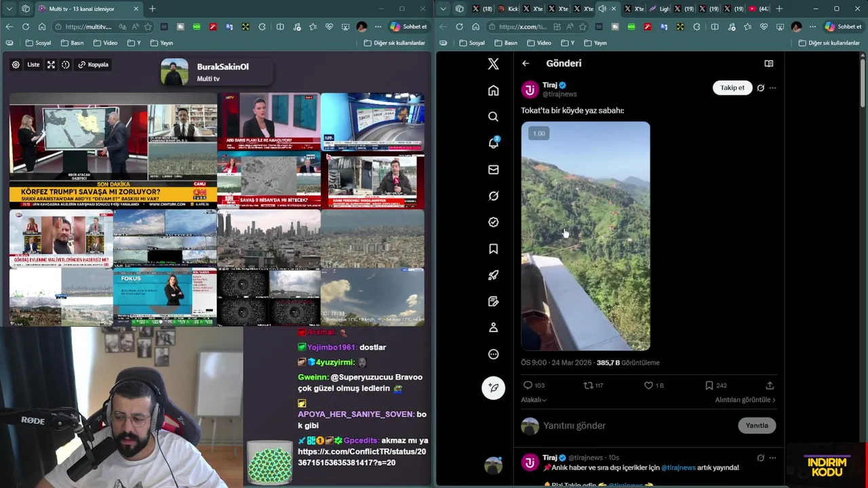Click the Grok icon next to Takip et
Viewport: 868px width, 488px height.
[760, 87]
